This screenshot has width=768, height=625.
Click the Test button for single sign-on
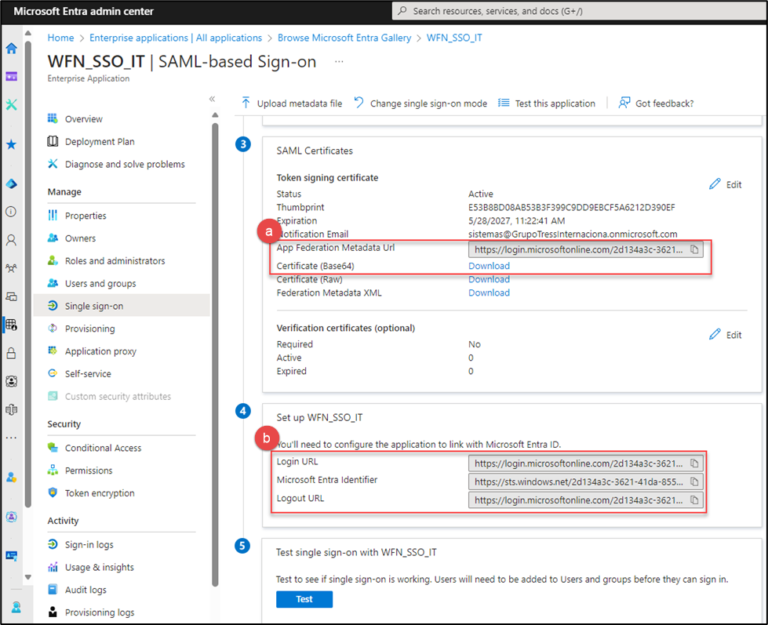(304, 599)
